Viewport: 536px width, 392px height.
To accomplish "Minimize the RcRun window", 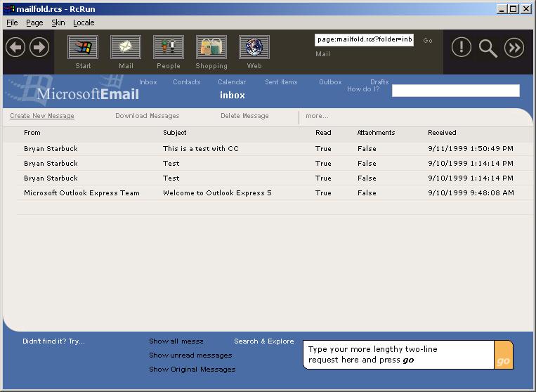I will pyautogui.click(x=502, y=9).
